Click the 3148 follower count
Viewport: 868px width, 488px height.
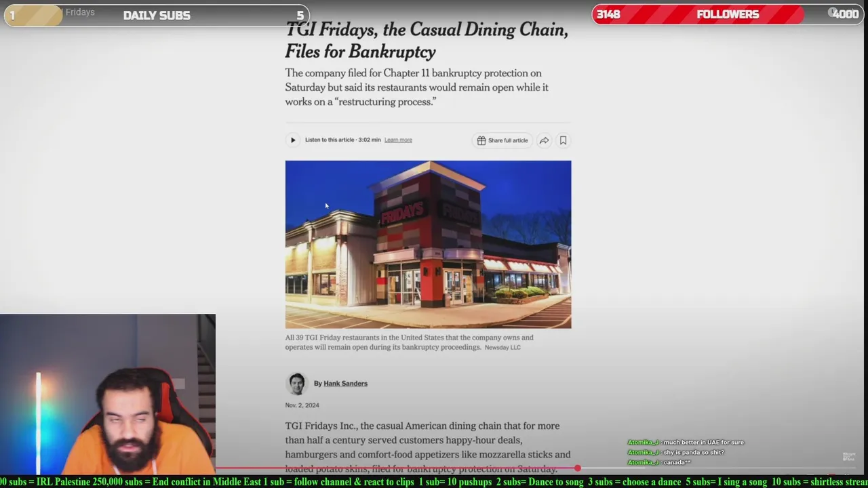click(608, 14)
